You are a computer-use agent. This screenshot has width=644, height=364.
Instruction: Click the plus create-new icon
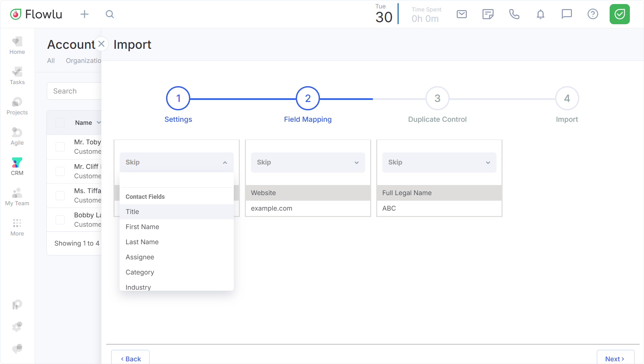coord(85,14)
